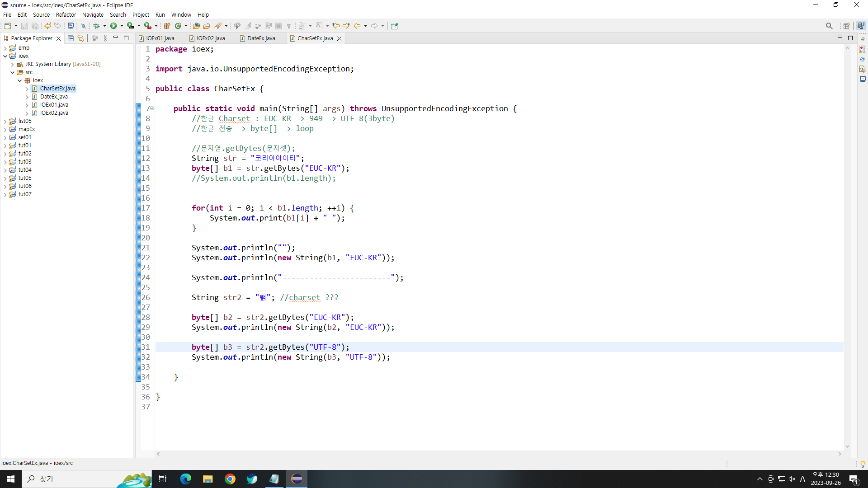Expand the emp project in tree
Screen dimensions: 868x488
coord(5,48)
